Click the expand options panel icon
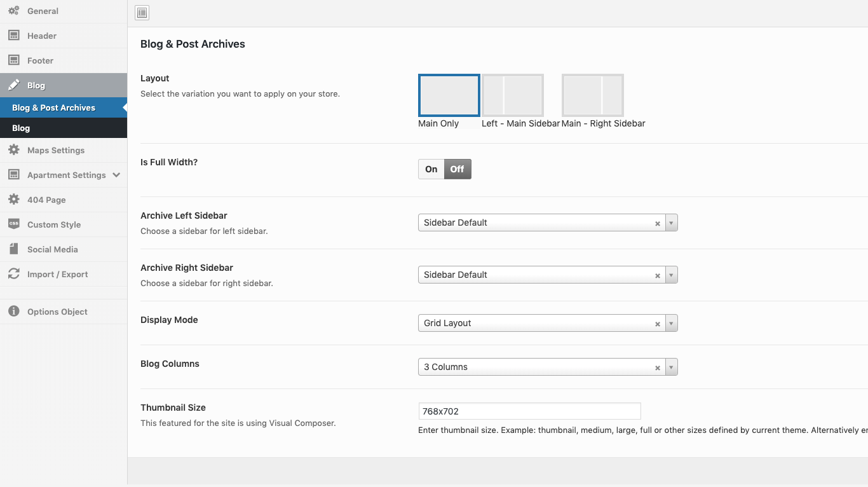The width and height of the screenshot is (868, 487). click(x=142, y=13)
